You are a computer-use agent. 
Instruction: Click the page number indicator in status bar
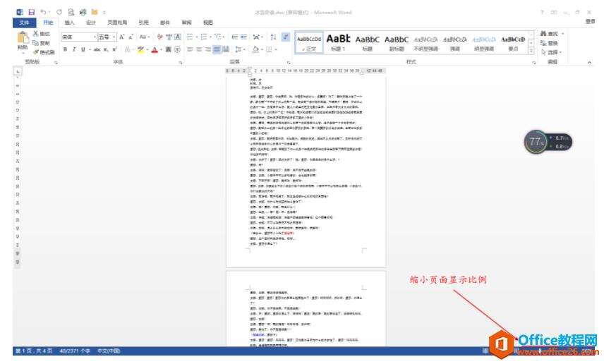pos(33,351)
